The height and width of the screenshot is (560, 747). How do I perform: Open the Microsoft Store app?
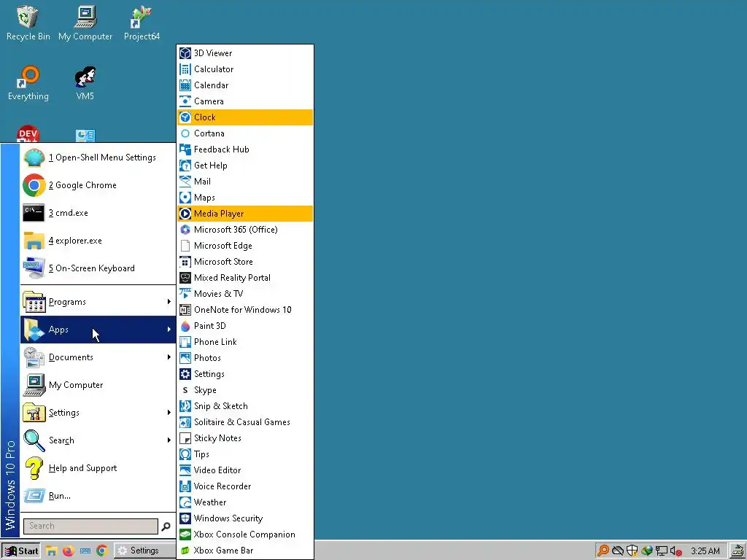click(245, 262)
